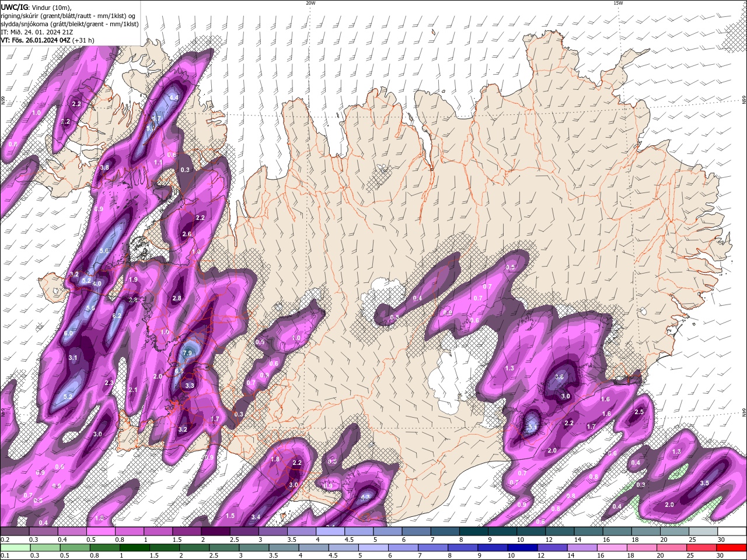Click the 0.2 label in the snow legend
Image resolution: width=747 pixels, height=560 pixels.
click(5, 540)
